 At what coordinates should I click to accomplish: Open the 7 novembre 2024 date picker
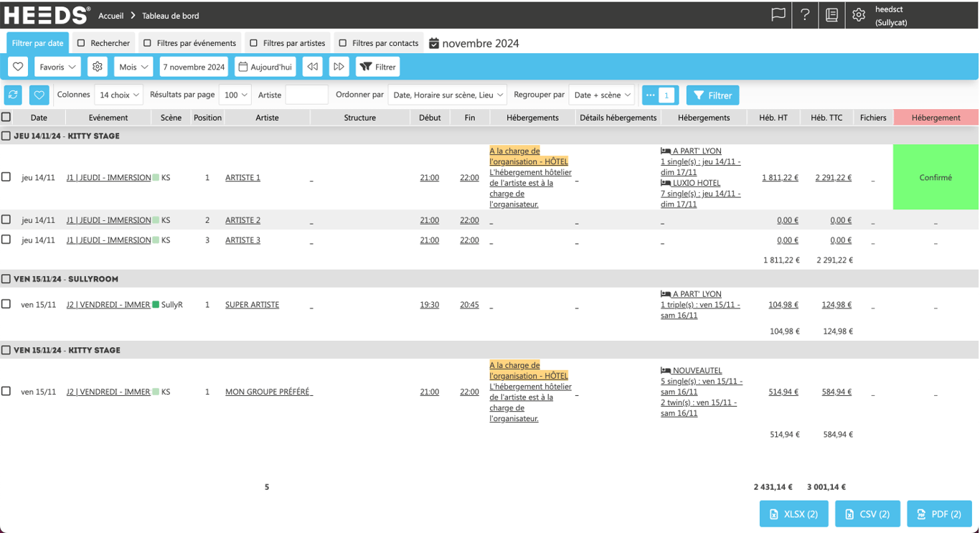point(194,67)
